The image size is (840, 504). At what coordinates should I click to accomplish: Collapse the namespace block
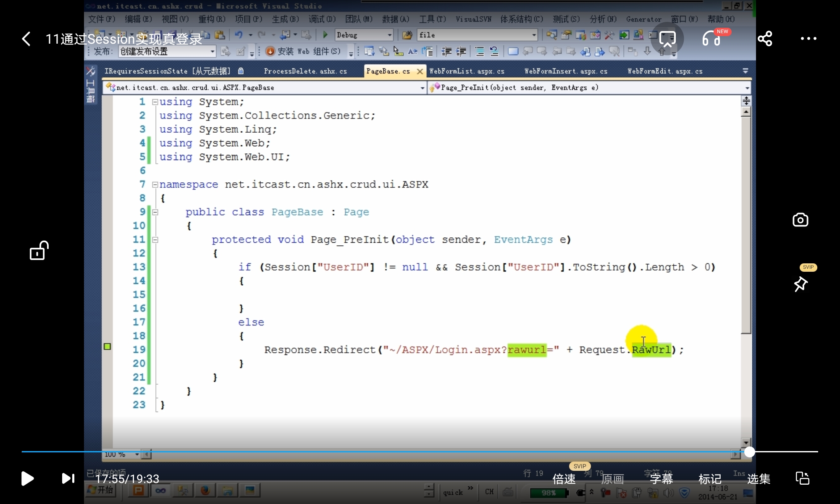click(x=155, y=184)
